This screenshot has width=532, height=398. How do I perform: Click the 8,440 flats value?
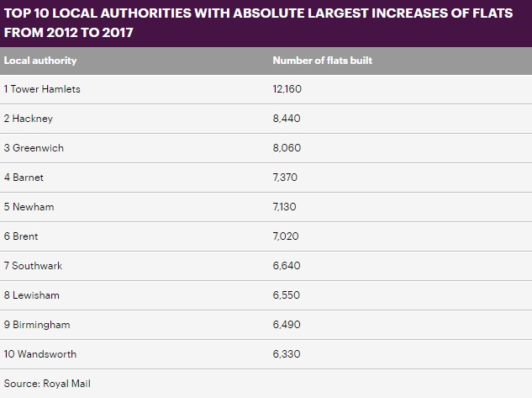click(x=287, y=119)
